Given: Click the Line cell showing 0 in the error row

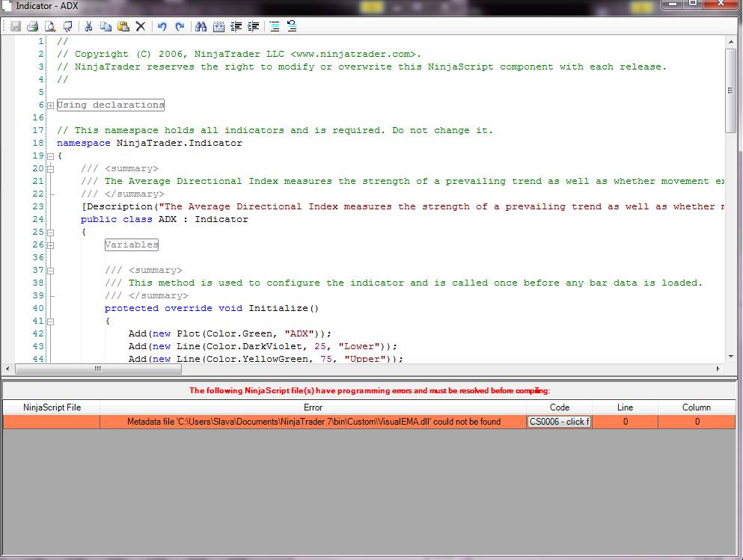Looking at the screenshot, I should pyautogui.click(x=625, y=421).
